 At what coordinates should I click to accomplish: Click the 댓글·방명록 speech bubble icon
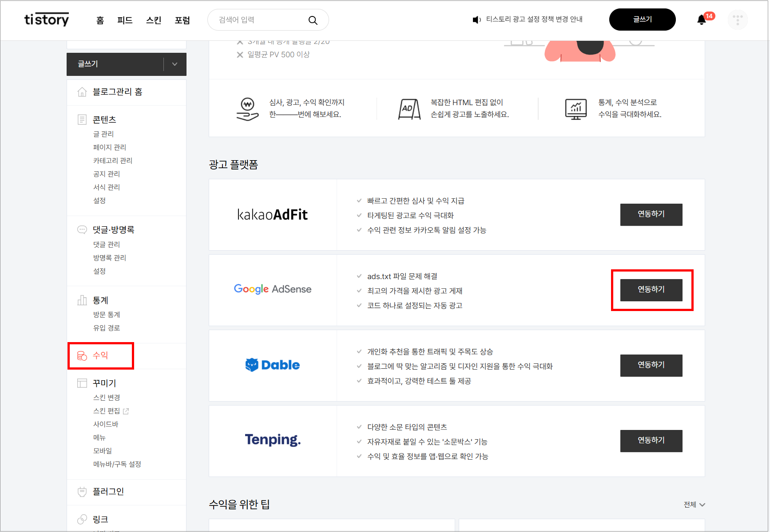(82, 229)
